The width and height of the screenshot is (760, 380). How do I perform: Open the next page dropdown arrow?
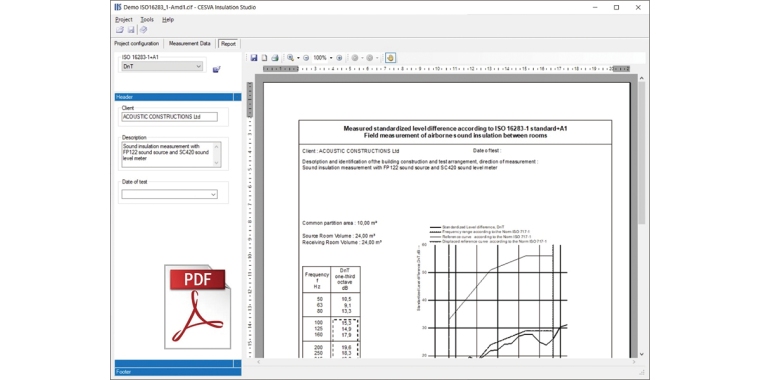[377, 58]
